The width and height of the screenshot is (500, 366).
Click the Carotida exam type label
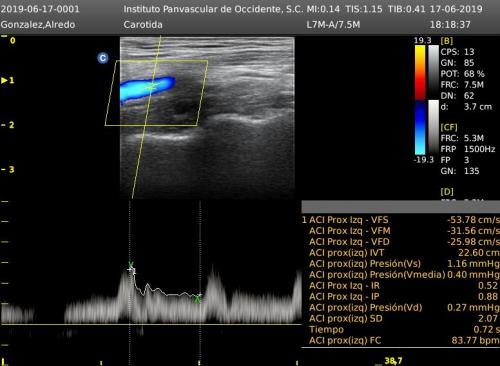pyautogui.click(x=143, y=24)
